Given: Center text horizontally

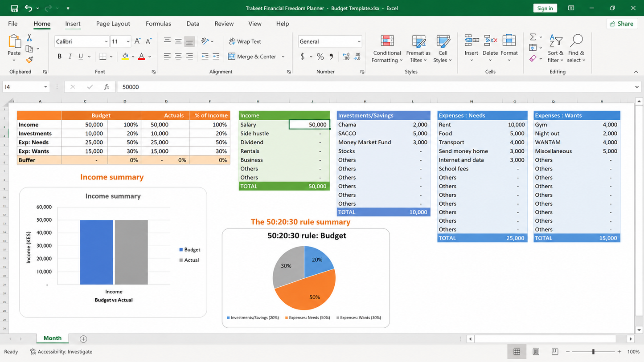Looking at the screenshot, I should point(178,57).
